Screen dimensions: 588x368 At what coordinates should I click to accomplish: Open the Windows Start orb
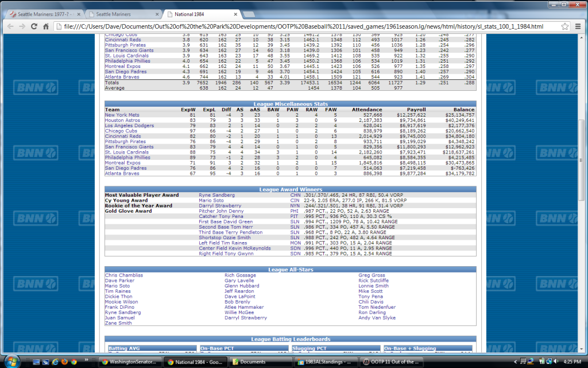11,362
